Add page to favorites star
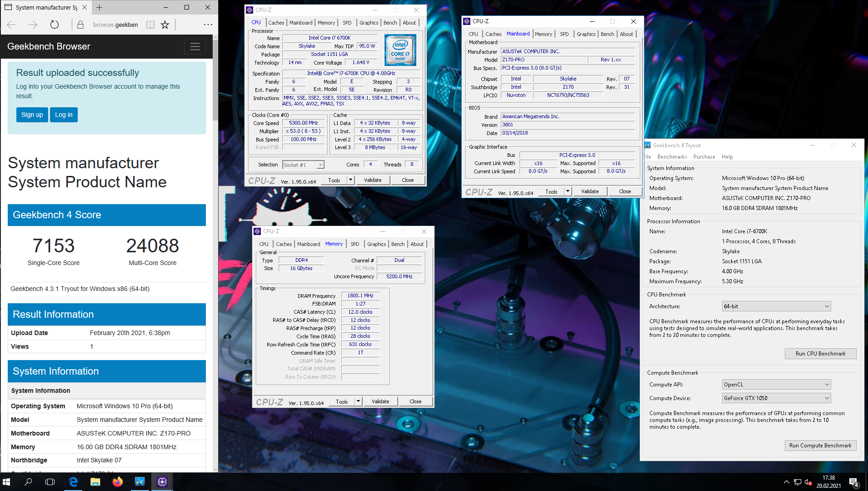The height and width of the screenshot is (491, 868). pos(165,25)
